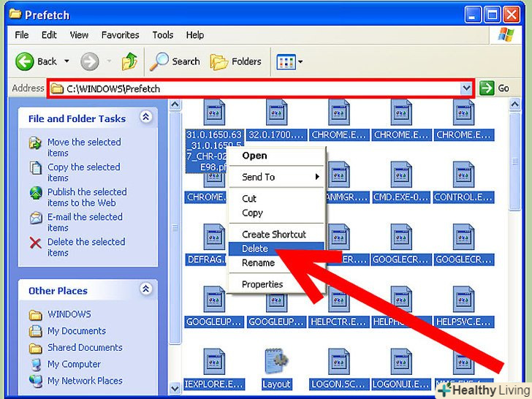Select the DEFRAG prefetch file icon
The height and width of the screenshot is (399, 532).
click(215, 238)
